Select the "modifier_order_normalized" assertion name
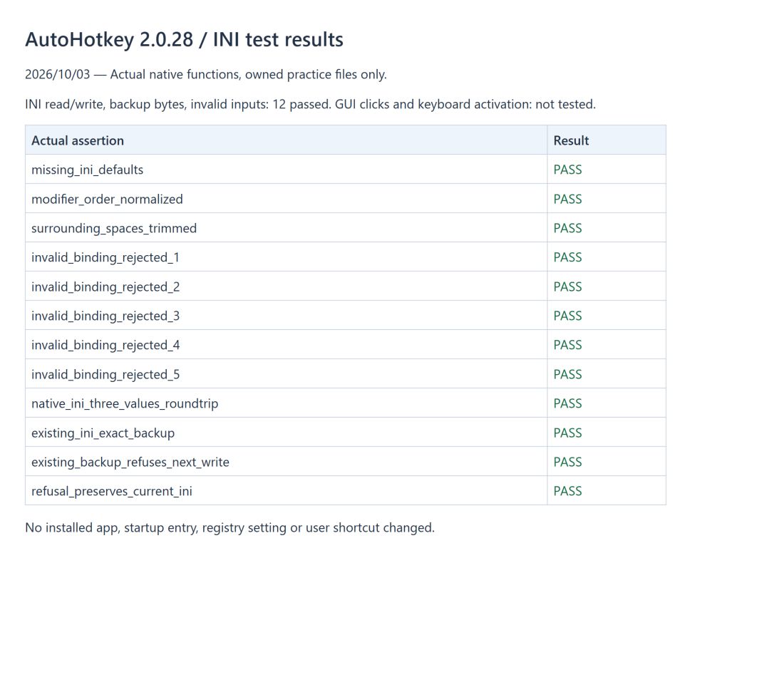 coord(107,199)
